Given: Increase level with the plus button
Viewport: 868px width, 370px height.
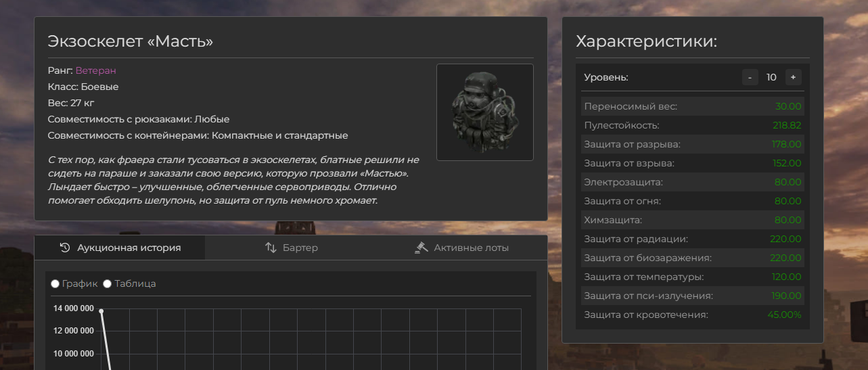Looking at the screenshot, I should [x=793, y=77].
